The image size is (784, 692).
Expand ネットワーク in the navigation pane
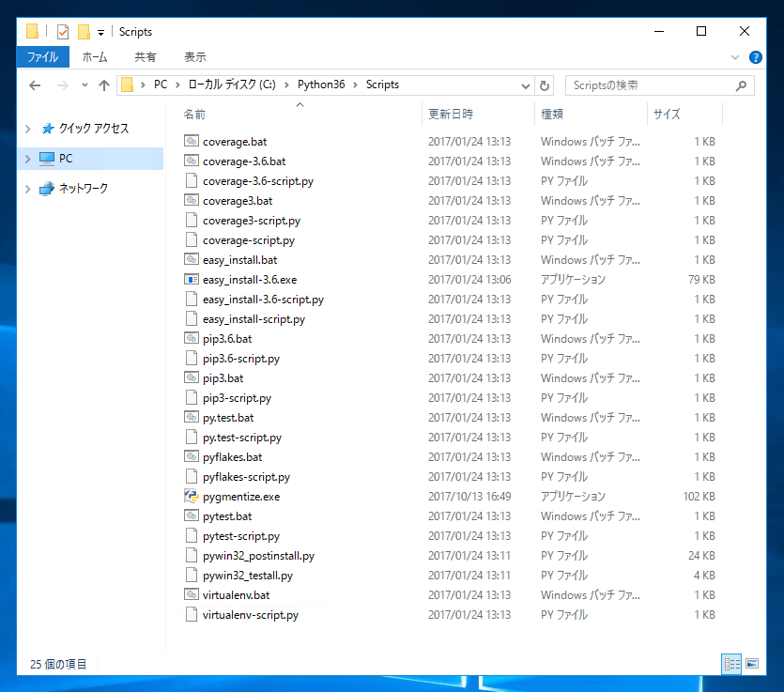(x=28, y=189)
